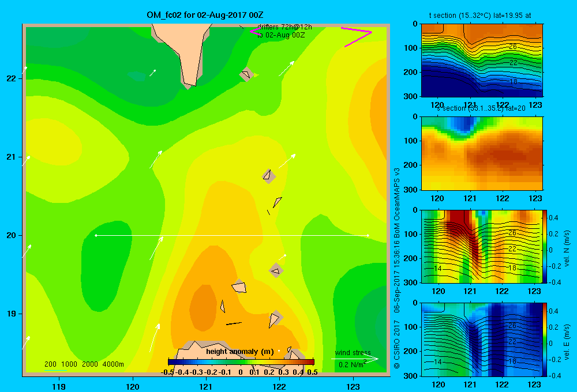577x392 pixels.
Task: Click isotherm label "26" in temperature section
Action: pos(513,47)
